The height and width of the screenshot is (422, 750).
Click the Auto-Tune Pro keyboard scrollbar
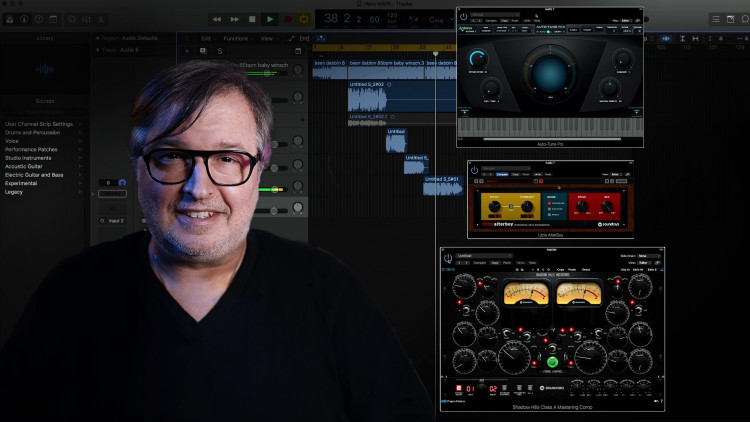552,139
